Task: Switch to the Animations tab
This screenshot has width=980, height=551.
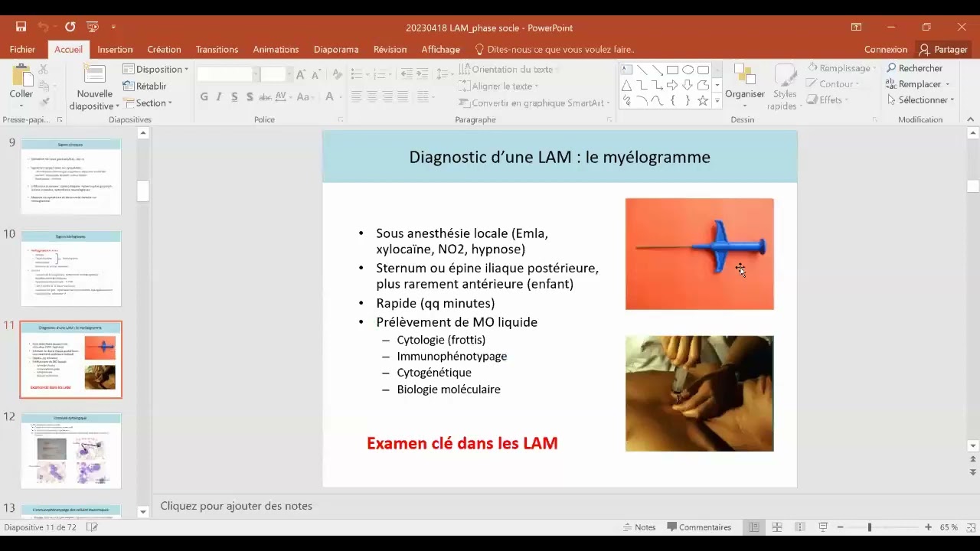Action: 276,49
